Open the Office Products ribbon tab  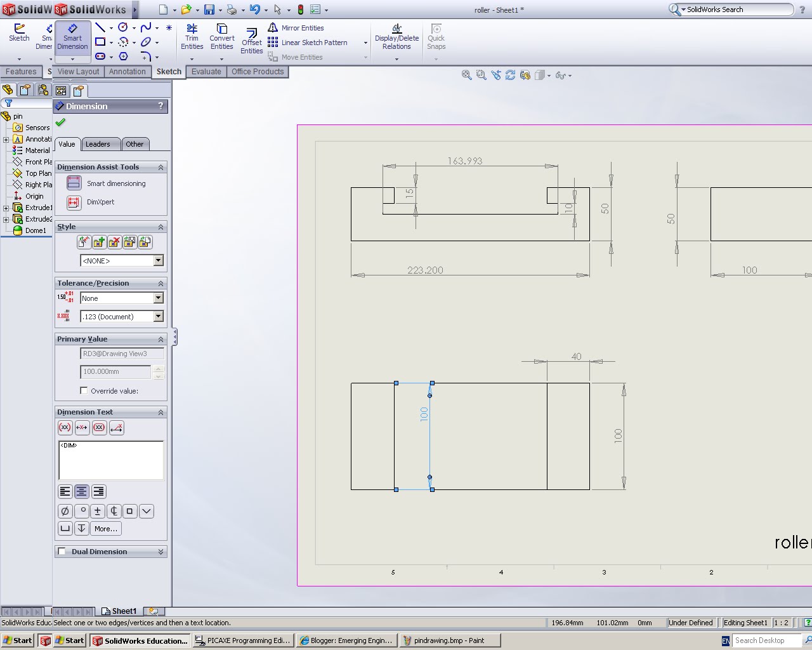[258, 72]
